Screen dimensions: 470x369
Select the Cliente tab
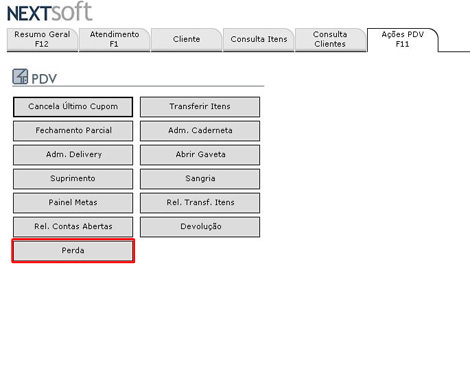[186, 40]
